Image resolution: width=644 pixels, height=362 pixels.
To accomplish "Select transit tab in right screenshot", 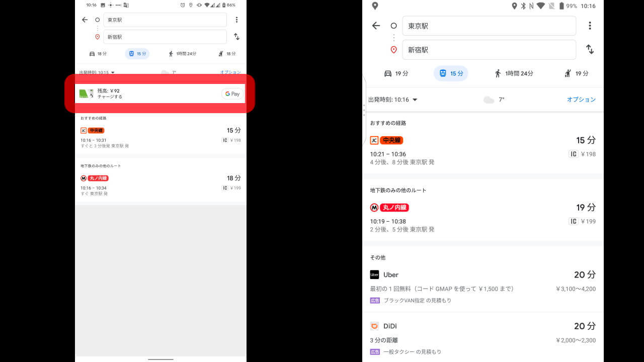I will [x=451, y=73].
